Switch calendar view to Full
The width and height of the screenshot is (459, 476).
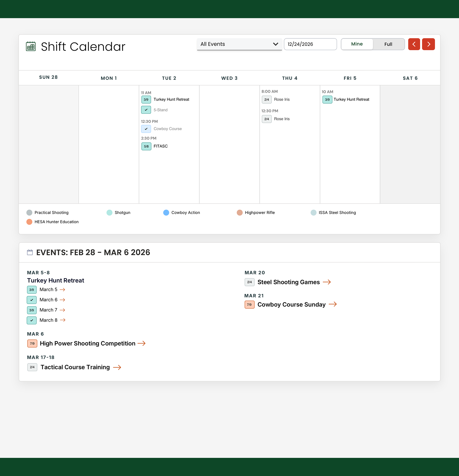388,44
